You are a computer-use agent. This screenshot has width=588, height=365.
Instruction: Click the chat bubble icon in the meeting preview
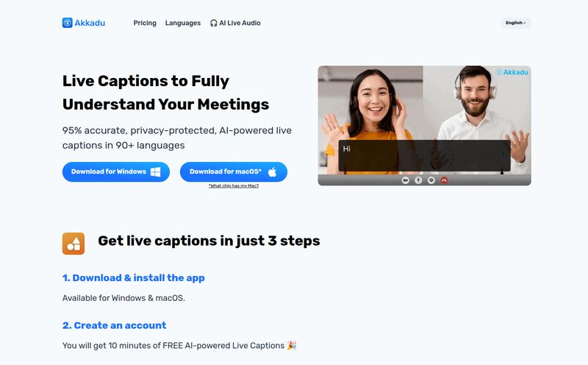(x=431, y=180)
